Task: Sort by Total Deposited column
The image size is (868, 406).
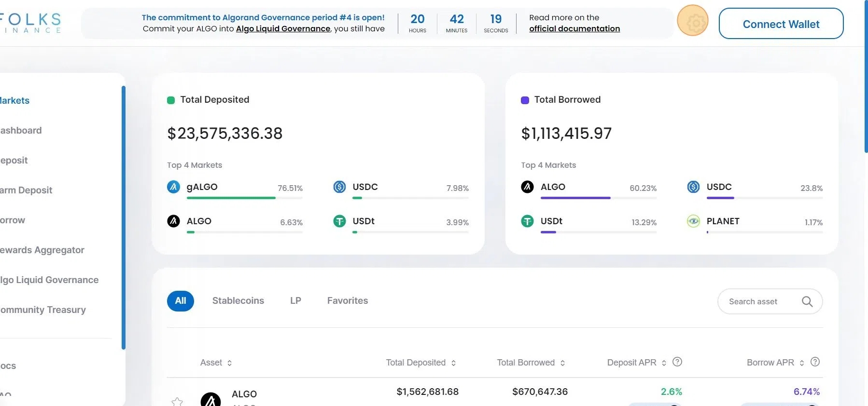Action: pos(453,363)
